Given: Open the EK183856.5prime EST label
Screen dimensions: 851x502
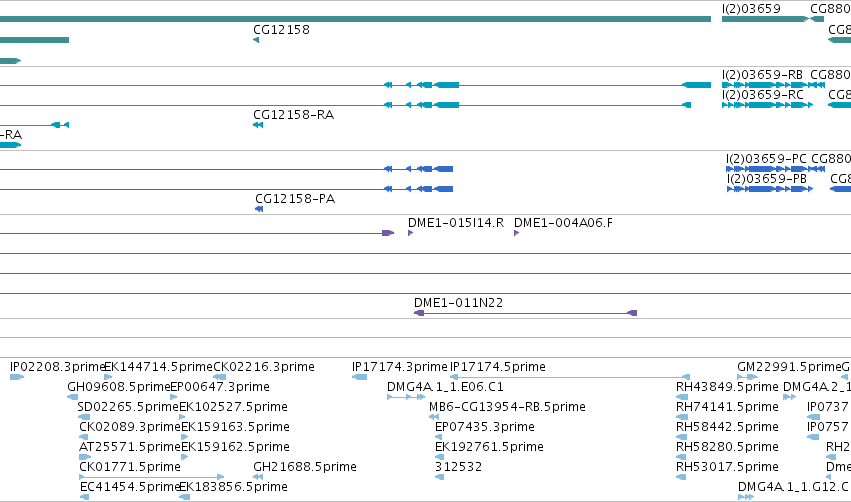Looking at the screenshot, I should pos(233,487).
